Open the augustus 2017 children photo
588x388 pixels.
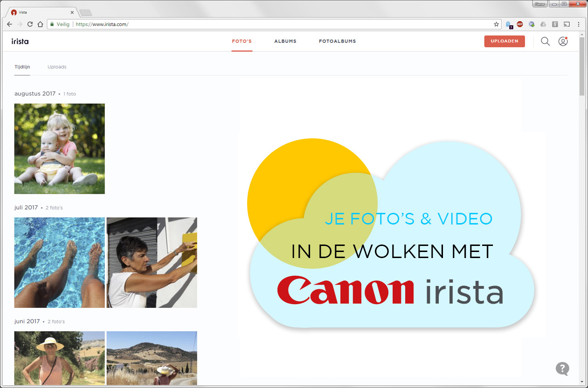tap(60, 149)
